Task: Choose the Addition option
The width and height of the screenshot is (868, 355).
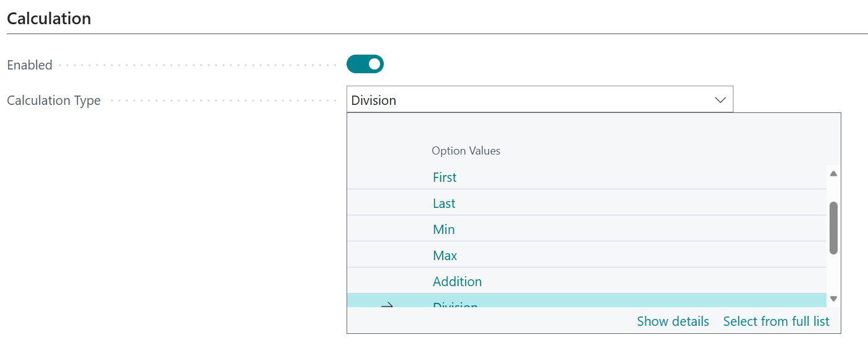Action: coord(457,282)
